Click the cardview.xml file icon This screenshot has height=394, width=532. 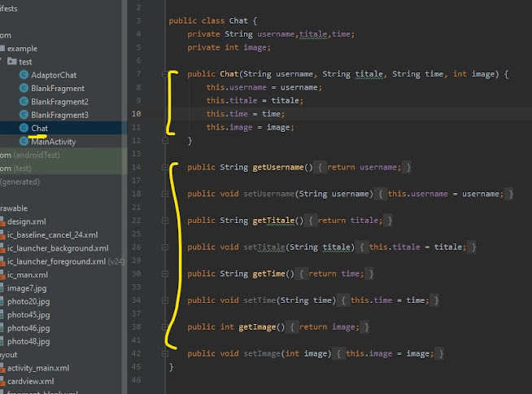[2, 381]
